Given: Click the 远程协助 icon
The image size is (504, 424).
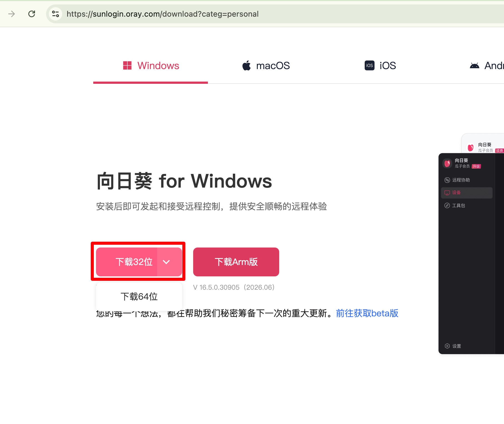Looking at the screenshot, I should click(x=447, y=180).
